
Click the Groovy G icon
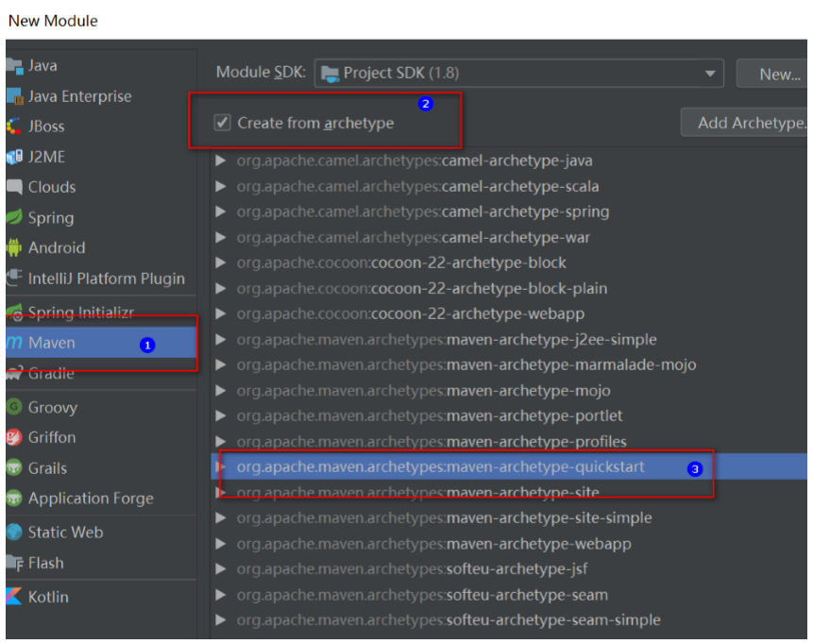pyautogui.click(x=14, y=407)
